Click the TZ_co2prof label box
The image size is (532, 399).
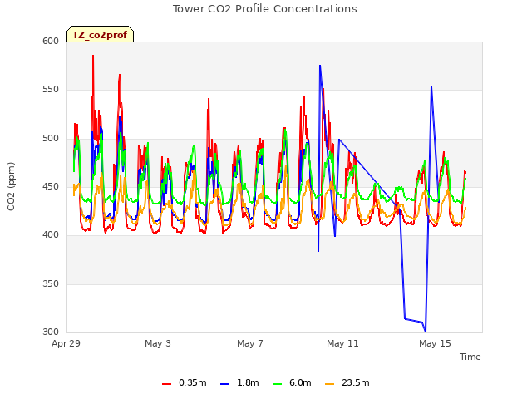[x=100, y=34]
